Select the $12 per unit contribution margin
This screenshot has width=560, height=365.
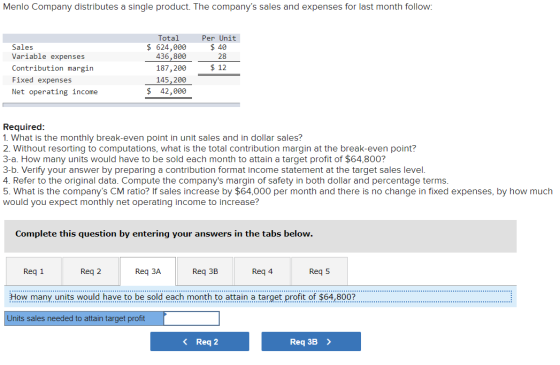218,68
